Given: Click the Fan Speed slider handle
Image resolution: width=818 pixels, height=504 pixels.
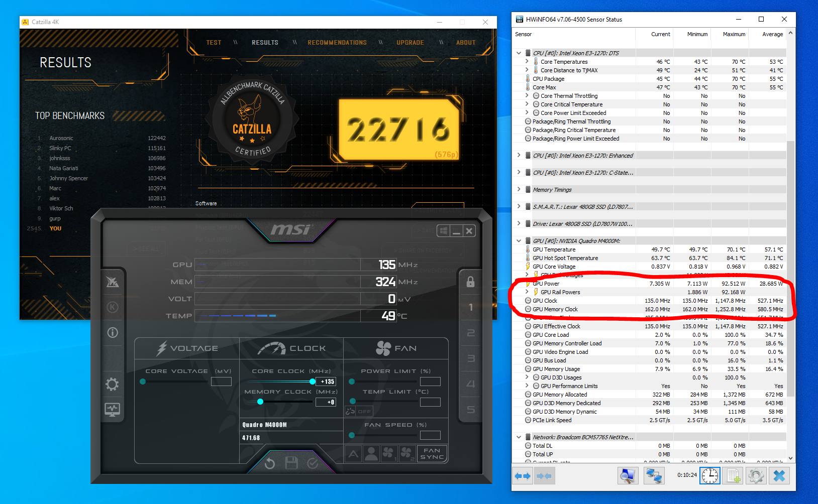Looking at the screenshot, I should tap(352, 435).
